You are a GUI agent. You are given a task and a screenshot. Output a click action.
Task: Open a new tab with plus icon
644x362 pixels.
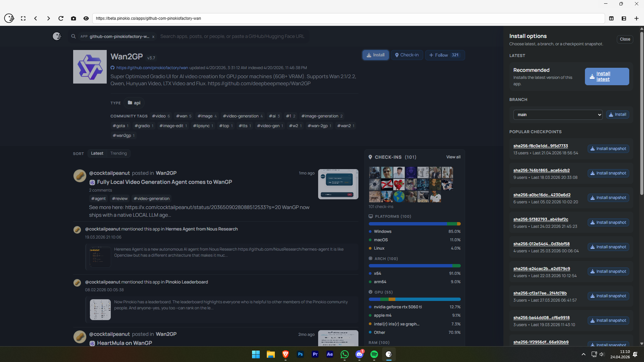pyautogui.click(x=636, y=18)
